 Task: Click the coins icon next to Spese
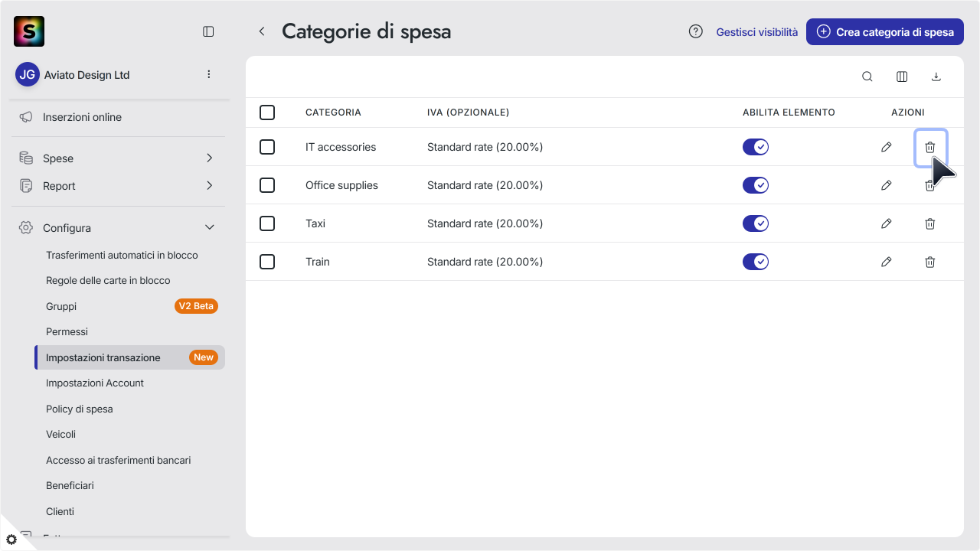pos(26,158)
